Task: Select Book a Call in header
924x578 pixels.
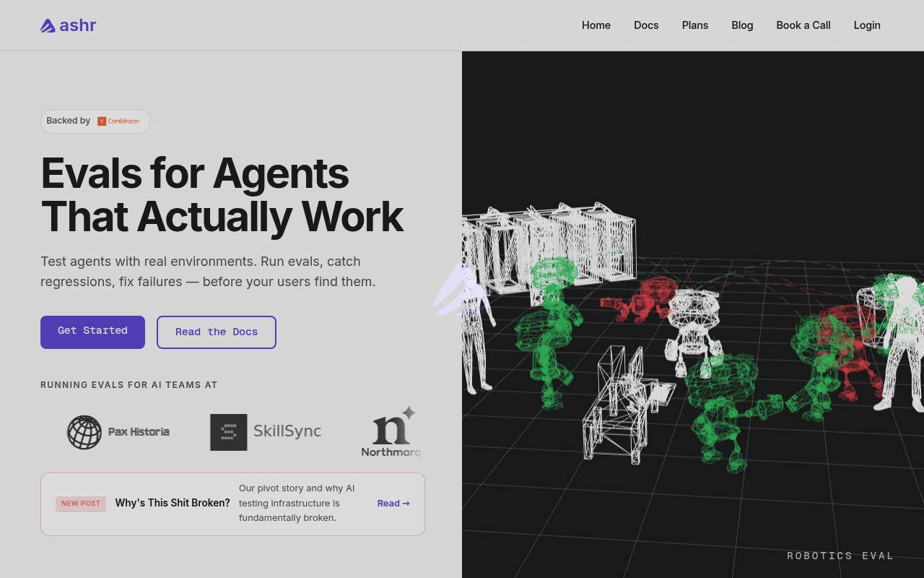Action: (803, 25)
